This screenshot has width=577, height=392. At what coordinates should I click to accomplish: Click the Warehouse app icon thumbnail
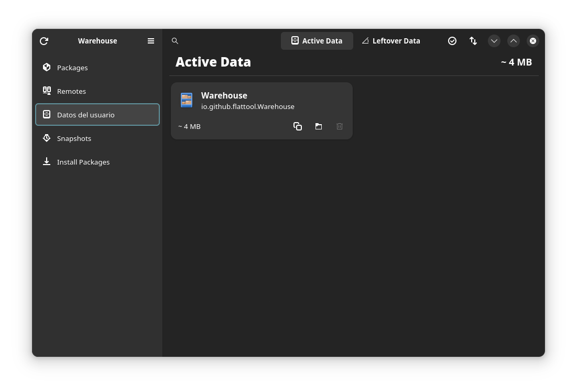point(187,100)
